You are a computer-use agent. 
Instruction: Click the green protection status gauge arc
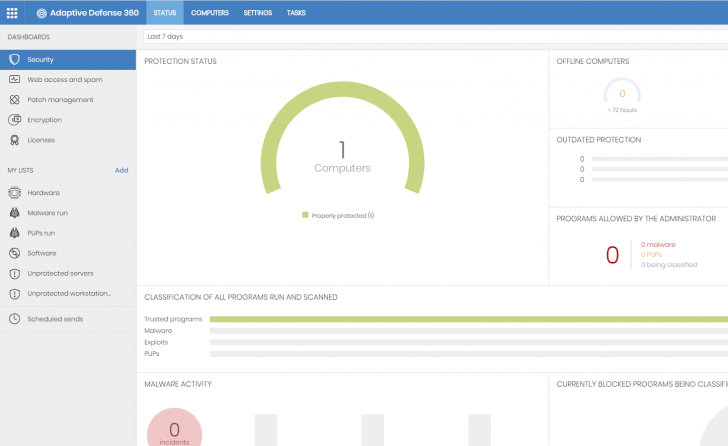tap(342, 89)
